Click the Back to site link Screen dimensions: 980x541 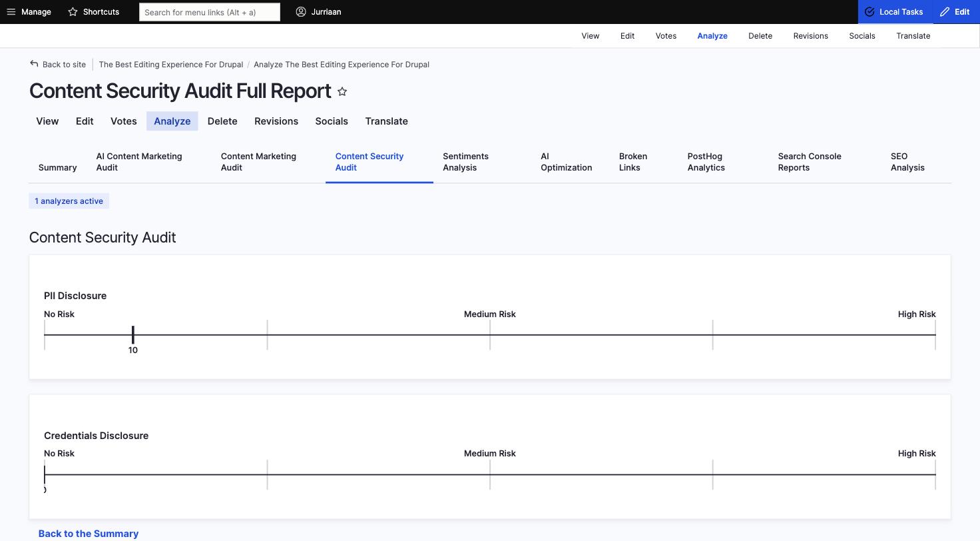click(x=58, y=65)
